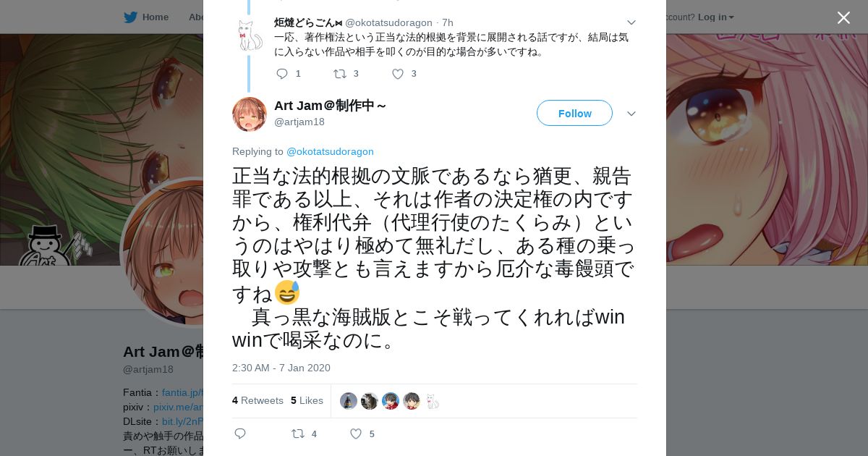The image size is (868, 456).
Task: Reply to the okotatsudoragon tweet above
Action: point(282,73)
